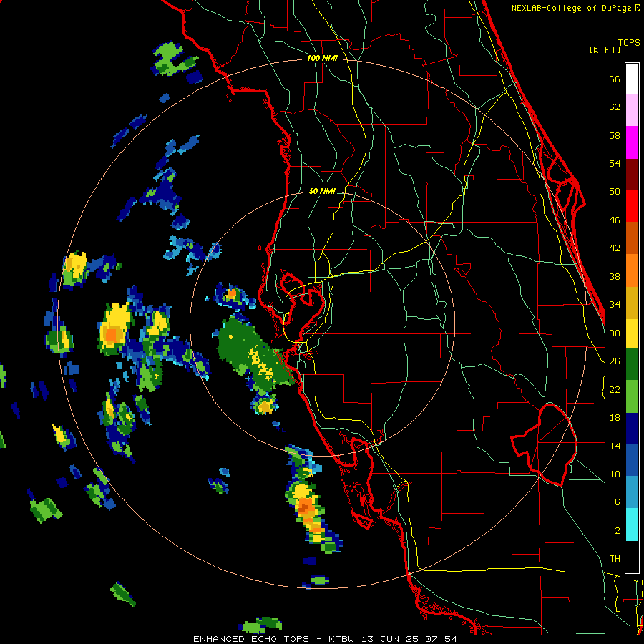
Task: Click the 2 legend value
Action: (617, 531)
